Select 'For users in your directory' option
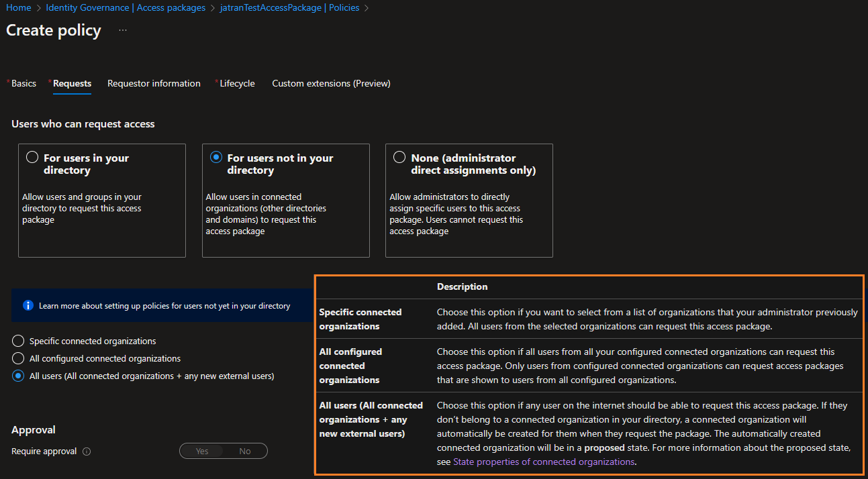This screenshot has height=479, width=868. click(x=32, y=156)
